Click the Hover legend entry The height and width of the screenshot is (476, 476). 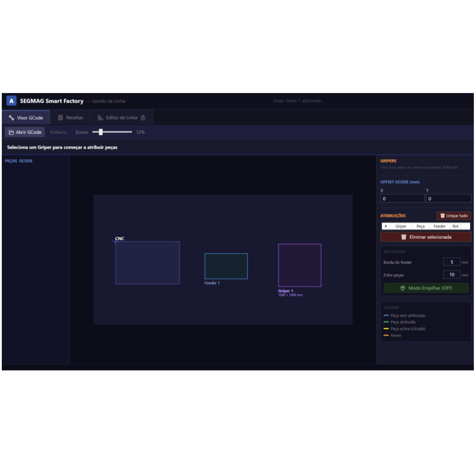click(393, 335)
